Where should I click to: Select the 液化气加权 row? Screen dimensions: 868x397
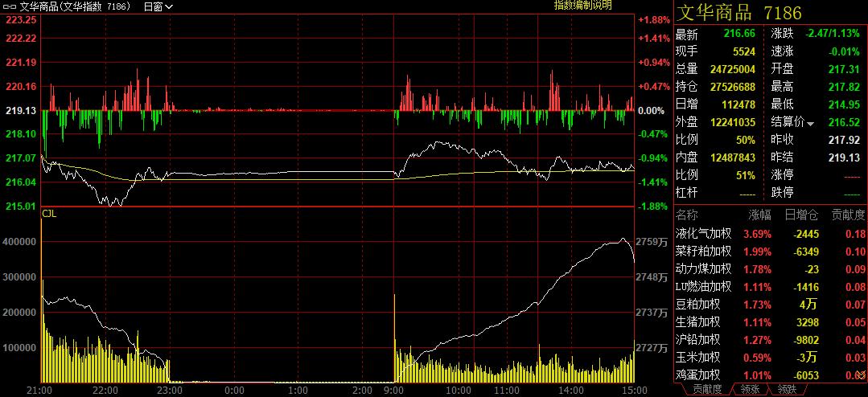tap(771, 233)
